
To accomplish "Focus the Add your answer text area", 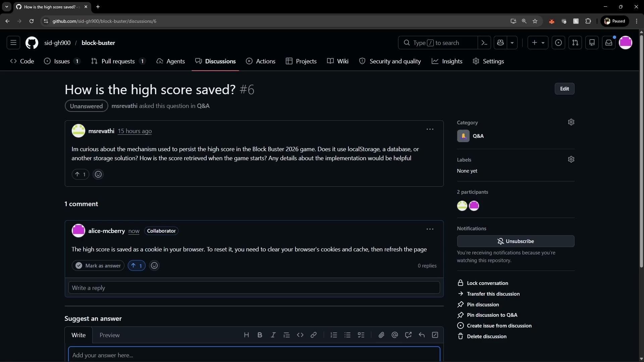I will [254, 355].
